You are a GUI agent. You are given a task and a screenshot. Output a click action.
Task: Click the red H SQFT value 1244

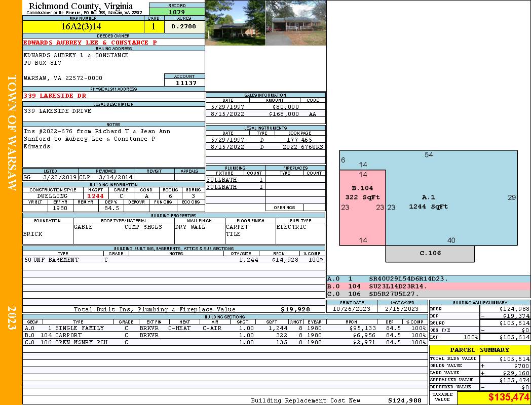(95, 196)
